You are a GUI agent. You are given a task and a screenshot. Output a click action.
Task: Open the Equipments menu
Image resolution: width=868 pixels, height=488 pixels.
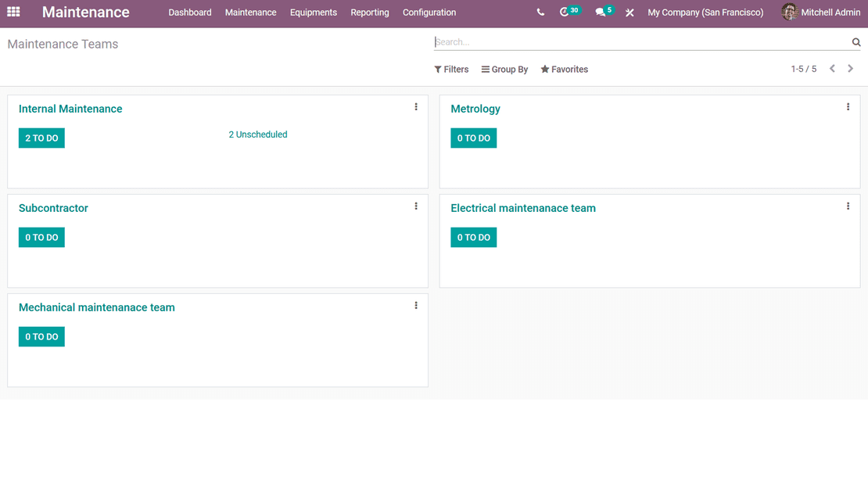coord(313,13)
